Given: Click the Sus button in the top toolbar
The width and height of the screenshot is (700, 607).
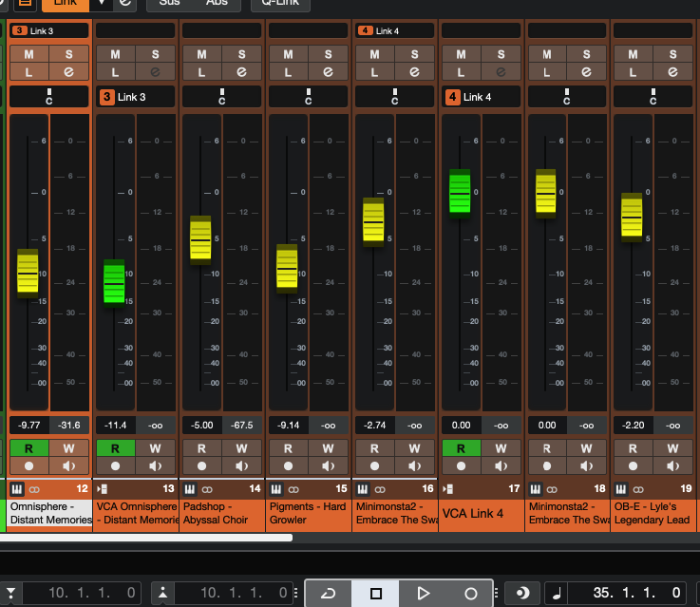Looking at the screenshot, I should click(169, 4).
